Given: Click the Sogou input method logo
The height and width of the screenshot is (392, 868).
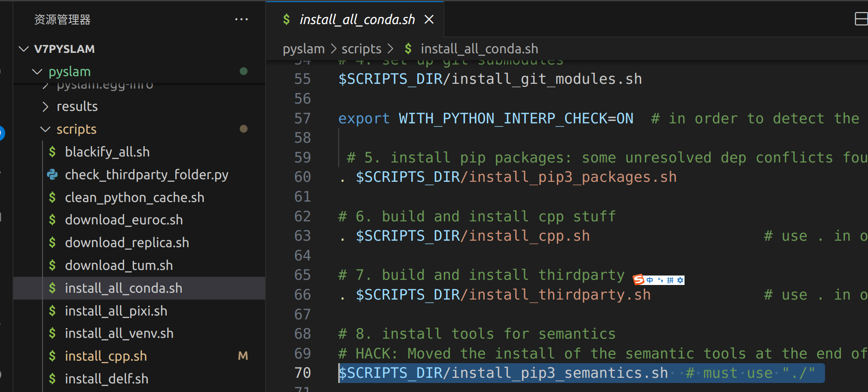Looking at the screenshot, I should pyautogui.click(x=639, y=280).
